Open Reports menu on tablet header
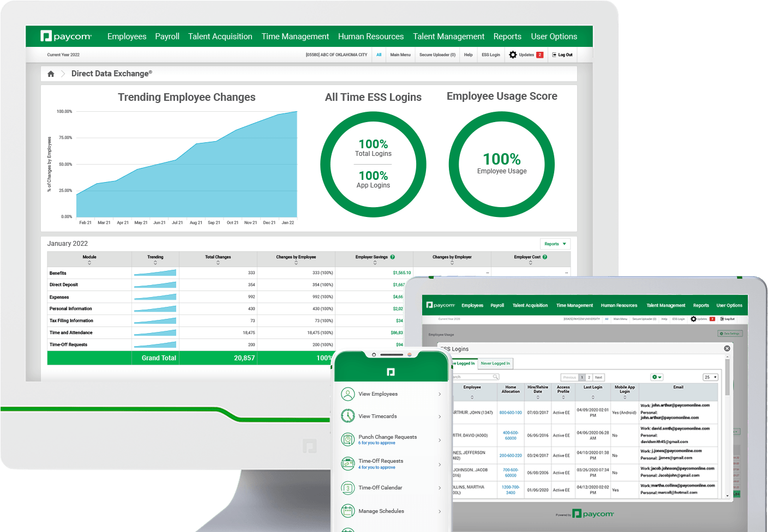Viewport: 768px width, 532px height. 701,305
